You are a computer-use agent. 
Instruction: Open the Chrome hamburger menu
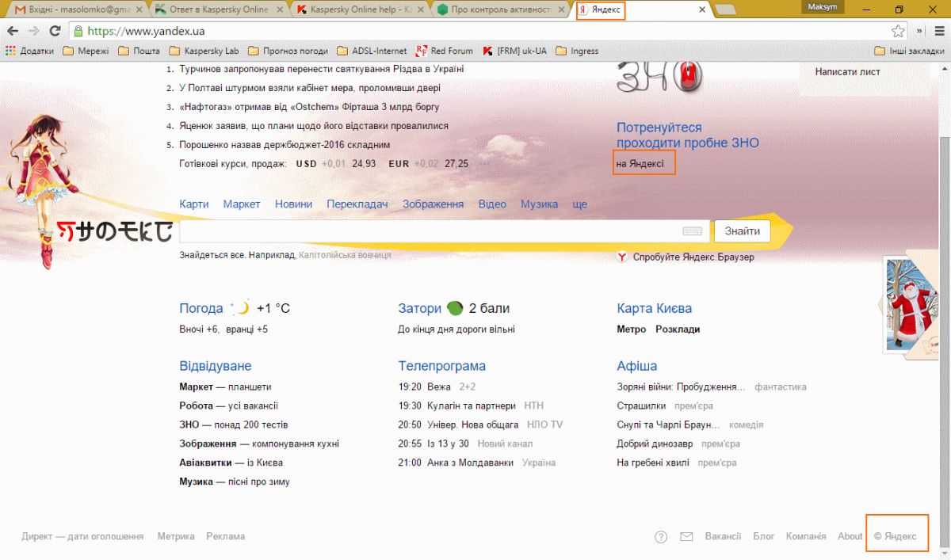[939, 31]
